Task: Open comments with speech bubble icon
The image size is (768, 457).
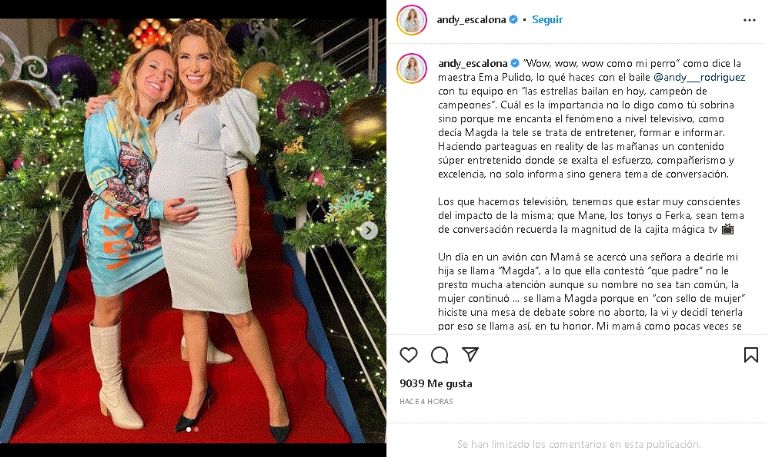Action: (x=439, y=355)
